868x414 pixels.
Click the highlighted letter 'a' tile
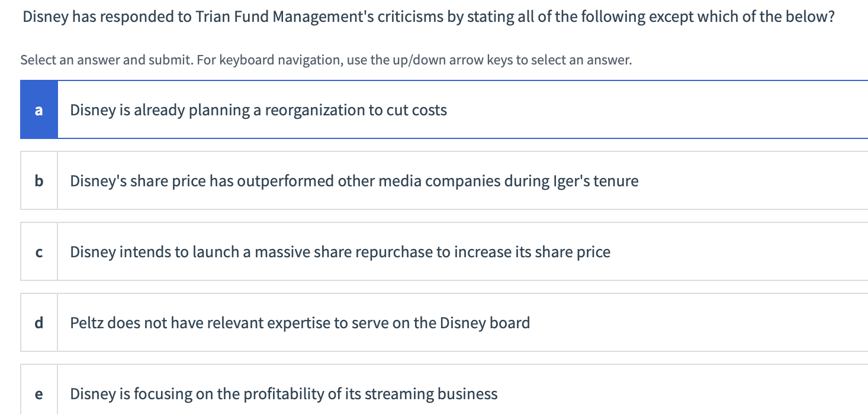point(39,110)
